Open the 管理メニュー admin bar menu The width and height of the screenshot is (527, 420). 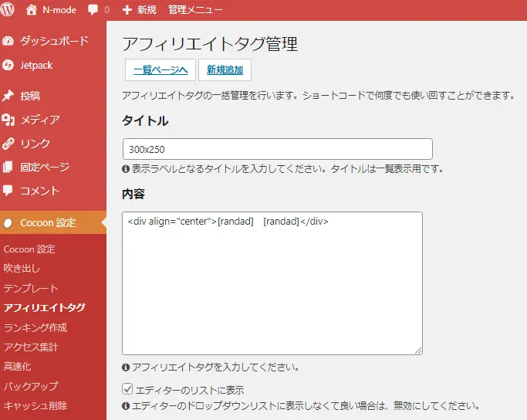click(x=195, y=10)
